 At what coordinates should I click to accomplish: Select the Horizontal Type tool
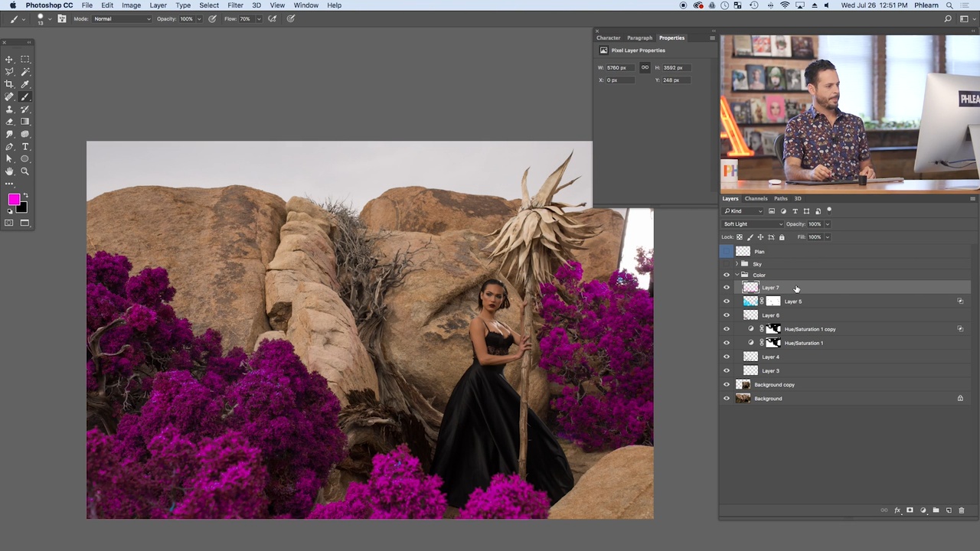24,146
